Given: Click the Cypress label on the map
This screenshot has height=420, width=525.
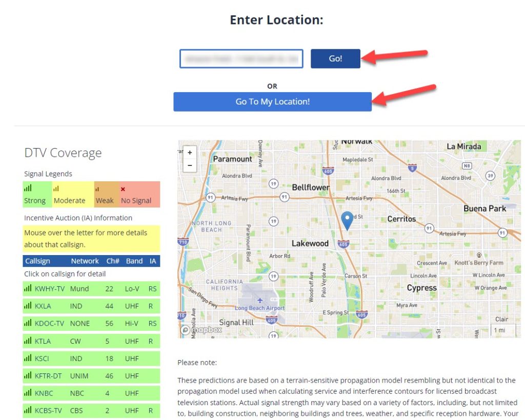Looking at the screenshot, I should click(422, 288).
